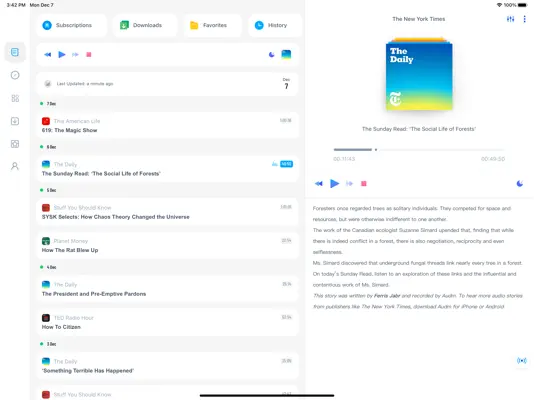Skip forward in the mini player bar
Image resolution: width=534 pixels, height=400 pixels.
(x=75, y=54)
